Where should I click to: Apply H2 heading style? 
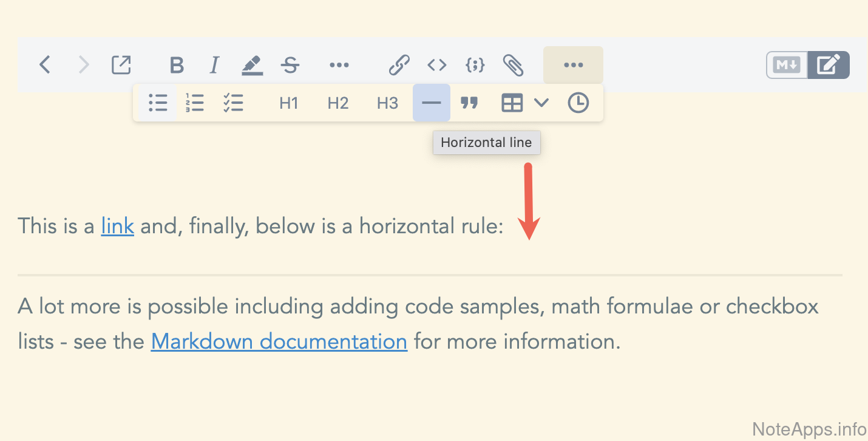338,103
